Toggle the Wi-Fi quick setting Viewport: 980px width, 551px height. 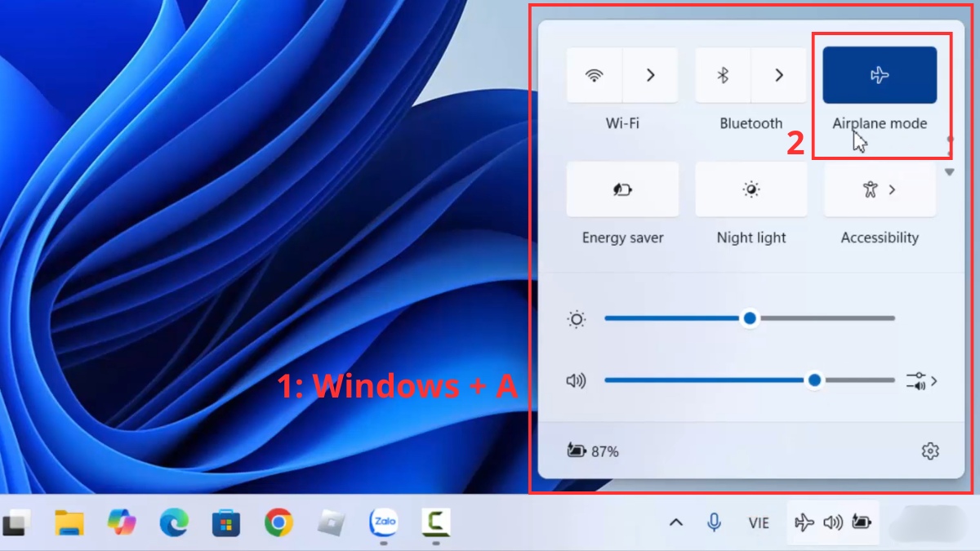[595, 75]
